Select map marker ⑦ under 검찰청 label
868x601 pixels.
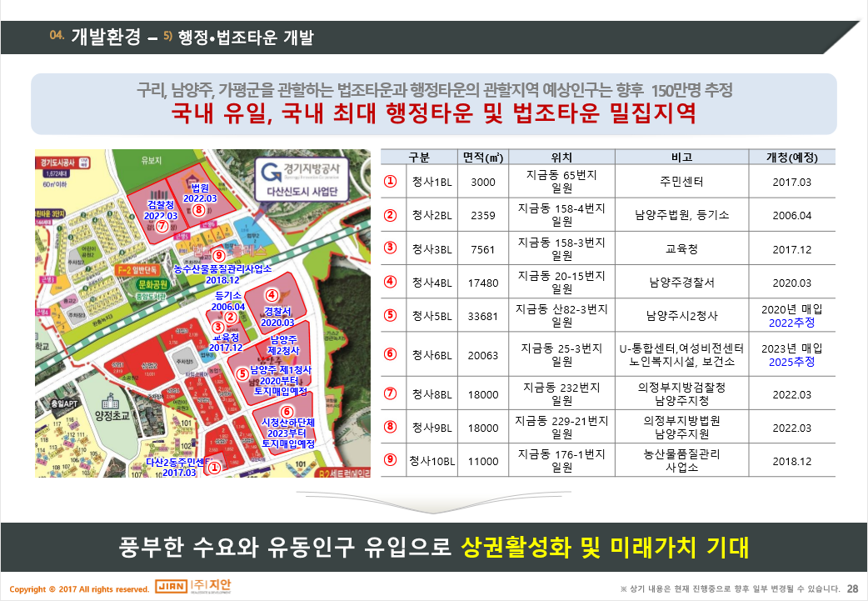click(x=162, y=226)
